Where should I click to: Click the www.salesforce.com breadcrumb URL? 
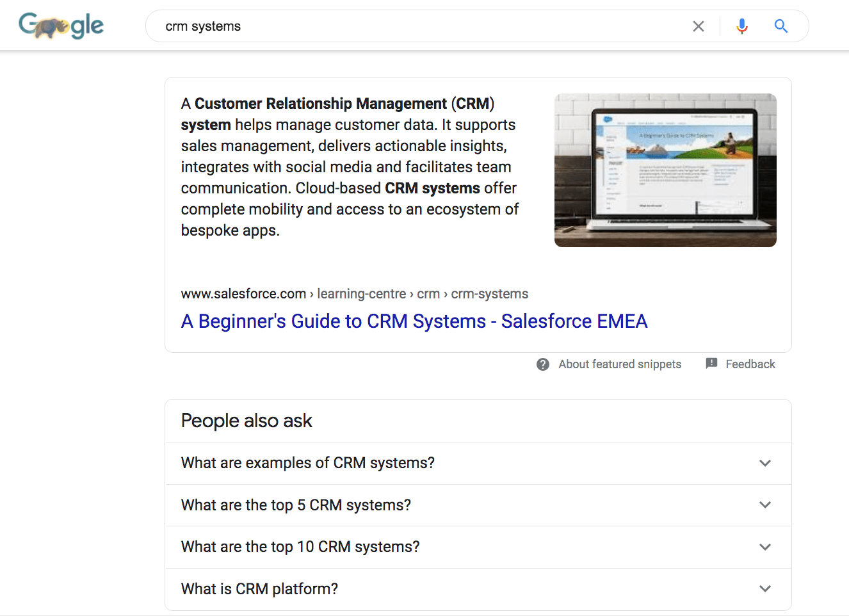pyautogui.click(x=355, y=294)
